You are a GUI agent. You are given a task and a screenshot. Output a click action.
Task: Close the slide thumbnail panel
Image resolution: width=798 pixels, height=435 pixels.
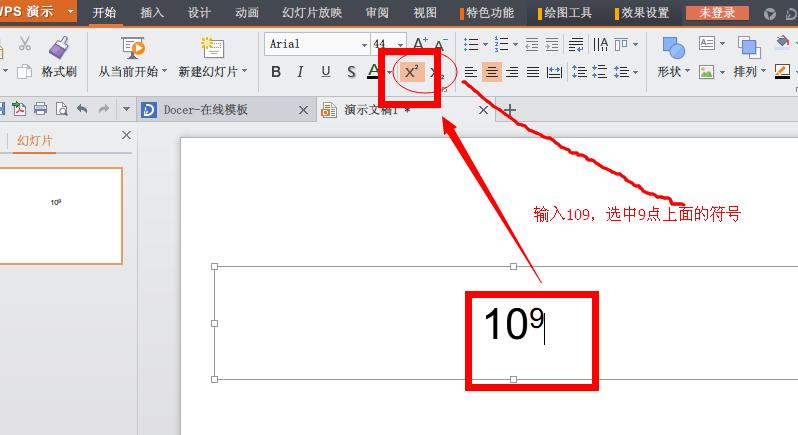(126, 135)
